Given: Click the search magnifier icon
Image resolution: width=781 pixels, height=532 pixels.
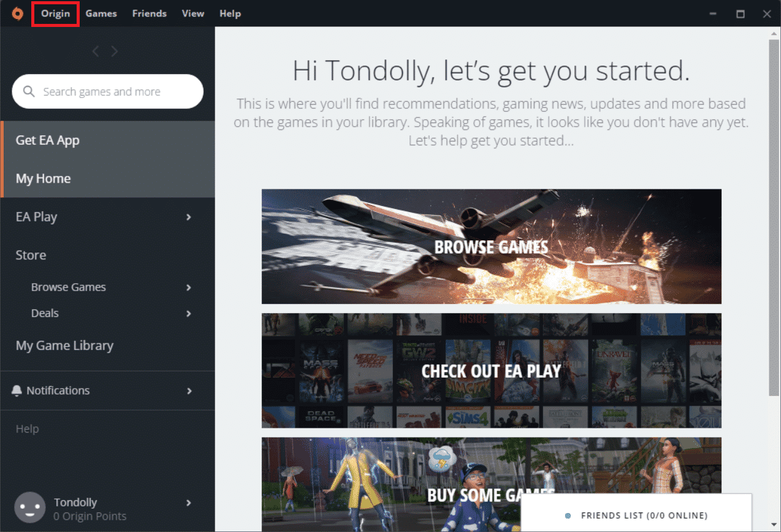Looking at the screenshot, I should click(x=29, y=92).
